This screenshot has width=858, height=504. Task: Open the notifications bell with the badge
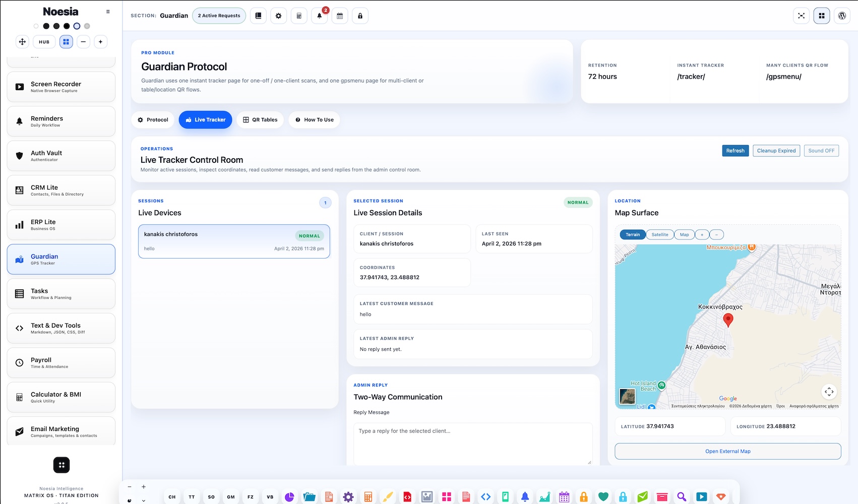pyautogui.click(x=320, y=16)
